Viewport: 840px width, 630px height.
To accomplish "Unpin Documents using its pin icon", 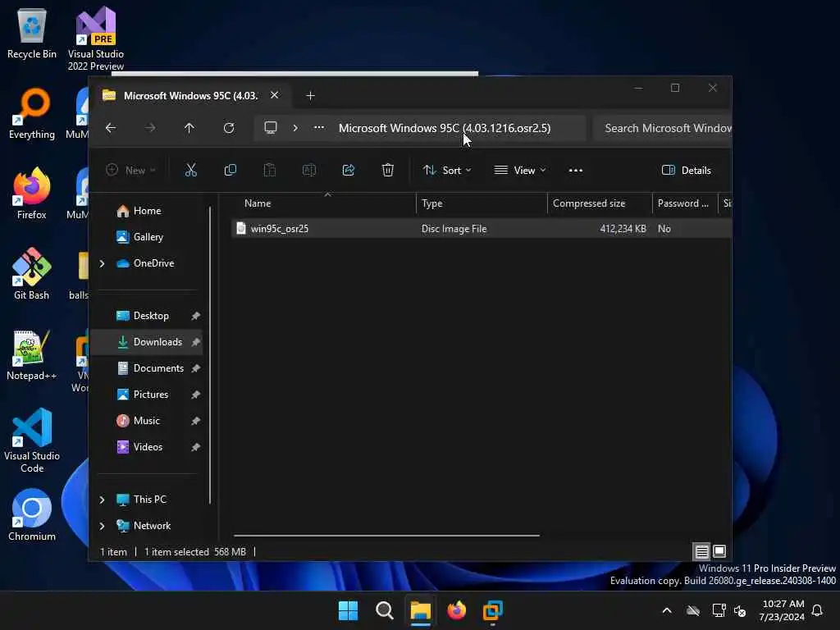I will [195, 368].
